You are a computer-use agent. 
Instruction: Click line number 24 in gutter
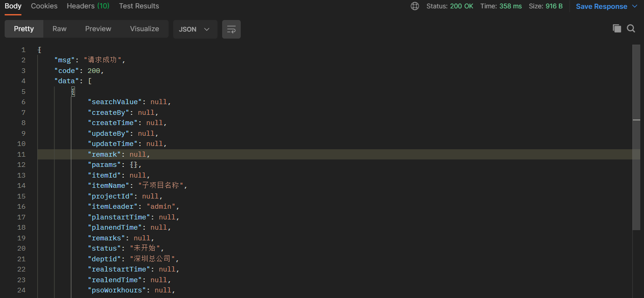coord(21,290)
